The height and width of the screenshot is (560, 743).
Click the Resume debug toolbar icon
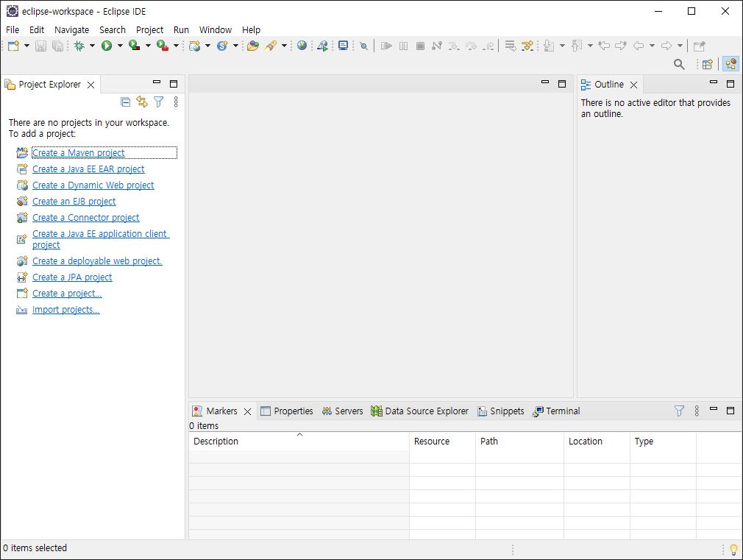click(386, 46)
